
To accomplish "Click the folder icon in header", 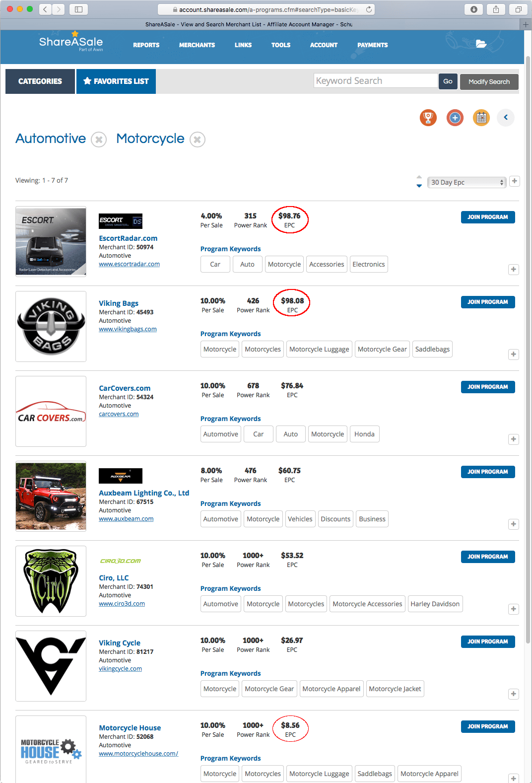I will pyautogui.click(x=481, y=44).
